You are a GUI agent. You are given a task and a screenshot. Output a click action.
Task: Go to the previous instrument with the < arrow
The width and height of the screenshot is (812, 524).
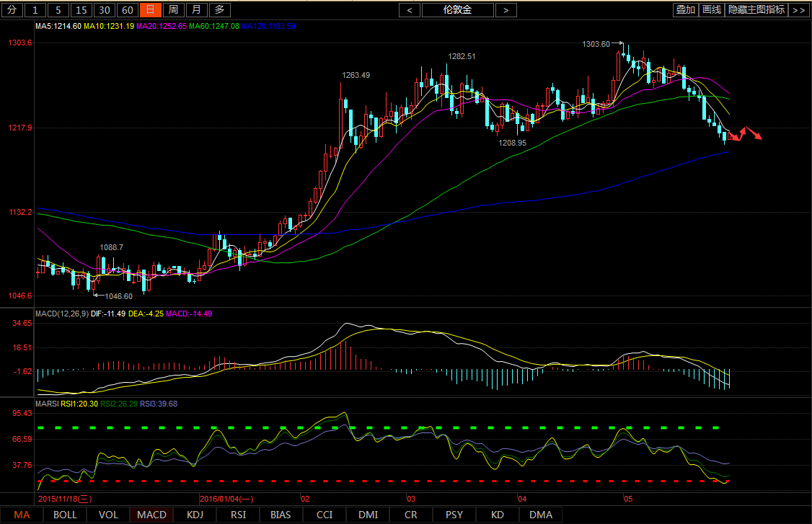pyautogui.click(x=409, y=10)
